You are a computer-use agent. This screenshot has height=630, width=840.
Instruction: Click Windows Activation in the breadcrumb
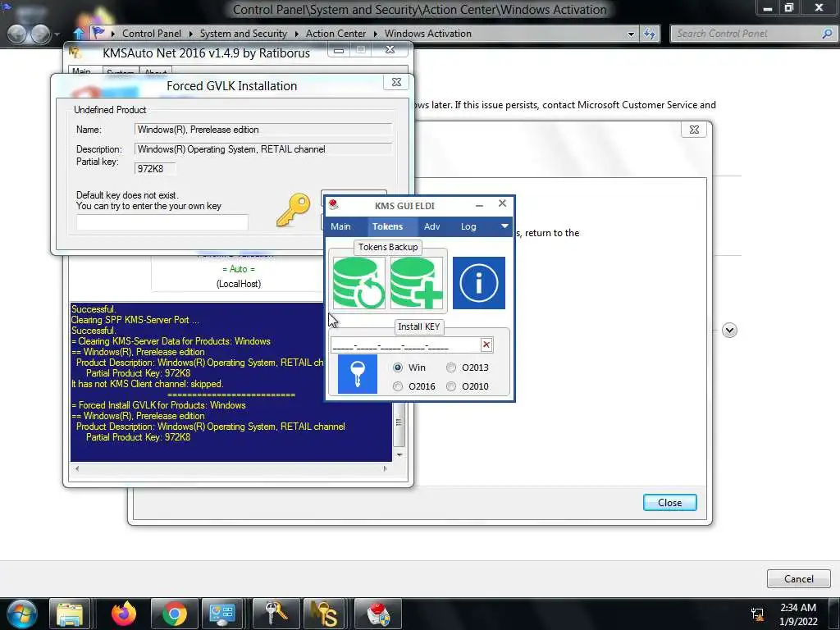428,33
